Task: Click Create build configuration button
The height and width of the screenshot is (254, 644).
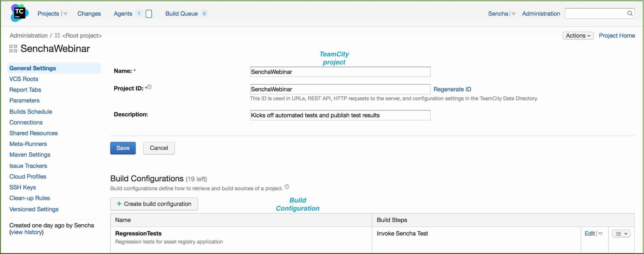Action: coord(154,204)
